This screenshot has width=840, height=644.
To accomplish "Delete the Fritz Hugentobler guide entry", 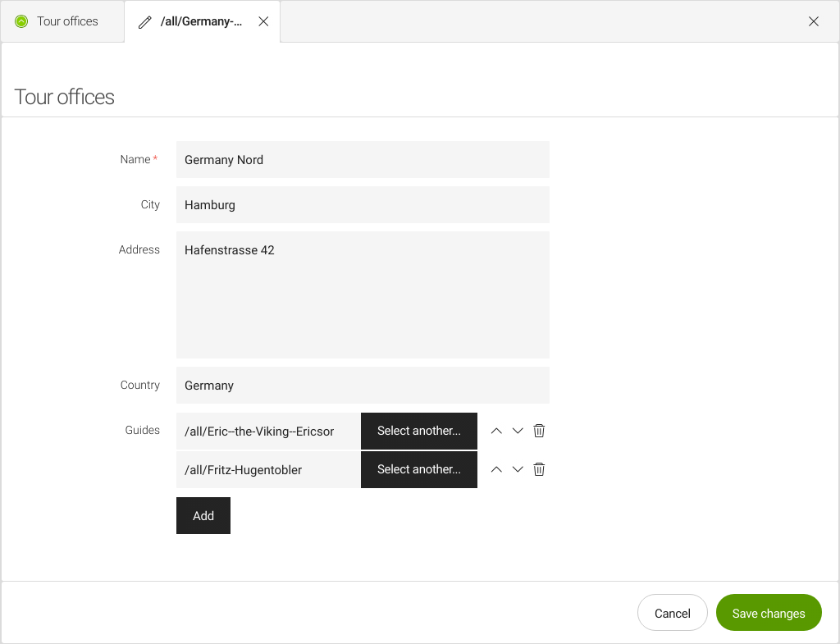I will 539,469.
